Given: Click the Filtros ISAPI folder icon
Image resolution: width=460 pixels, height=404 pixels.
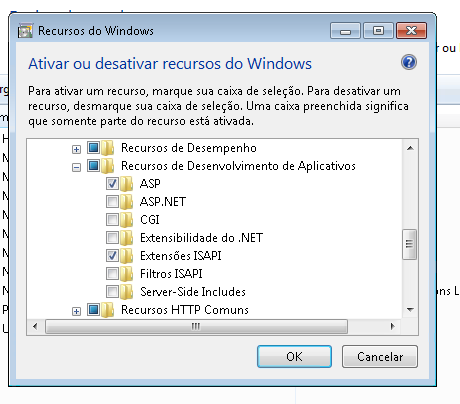Looking at the screenshot, I should click(127, 274).
